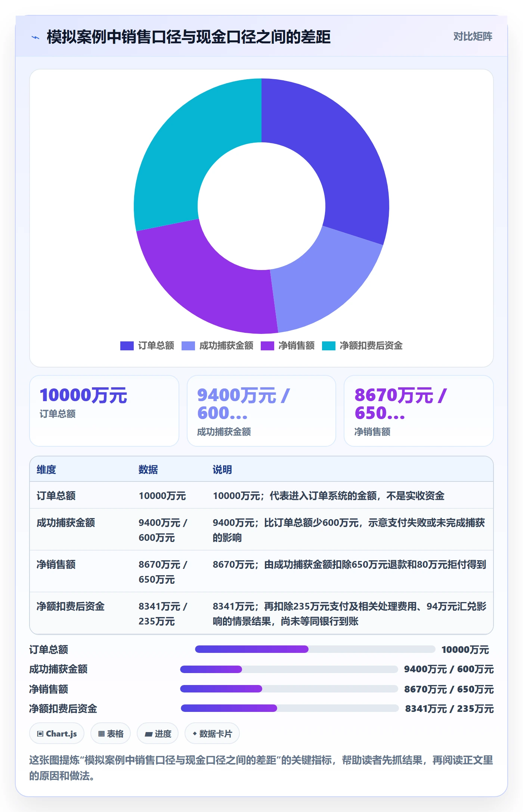Click the description beginning 10000万元；代表进入订单系统
The image size is (523, 812).
pos(328,496)
